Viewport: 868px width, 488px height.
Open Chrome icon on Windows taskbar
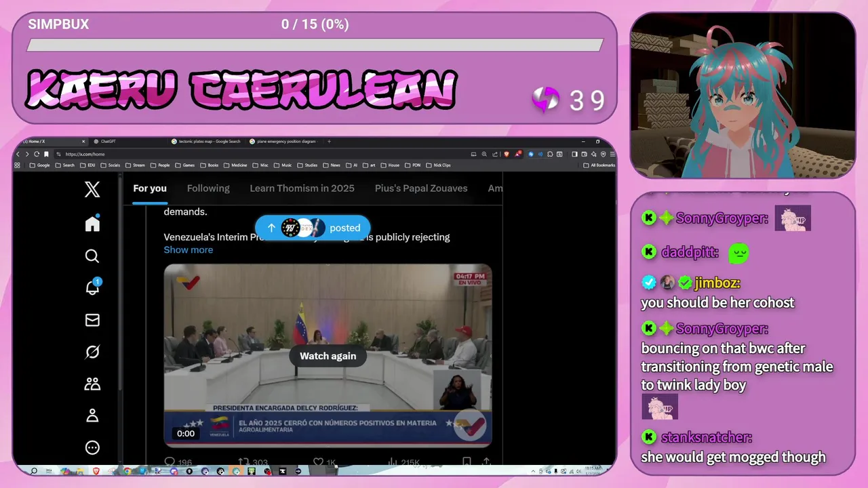127,470
